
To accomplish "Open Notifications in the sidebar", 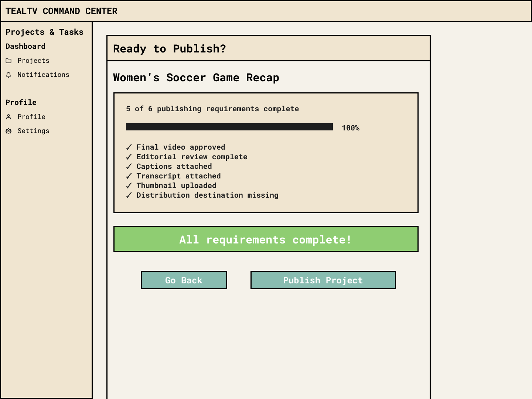I will [43, 75].
